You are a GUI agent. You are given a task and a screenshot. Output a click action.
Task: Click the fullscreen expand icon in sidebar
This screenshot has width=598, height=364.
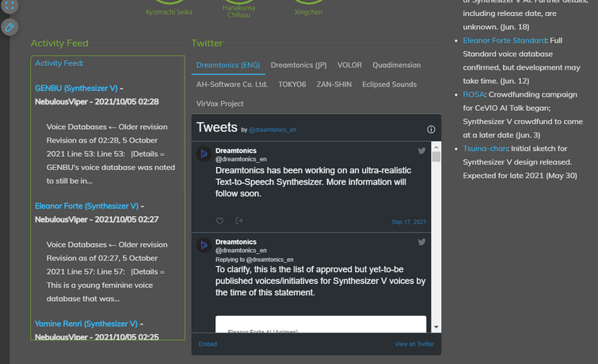point(10,6)
